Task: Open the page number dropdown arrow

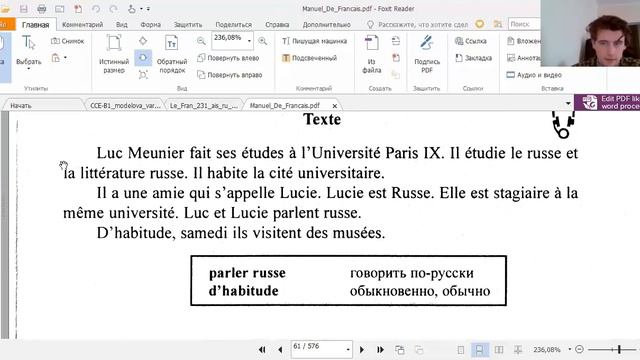Action: (x=348, y=350)
